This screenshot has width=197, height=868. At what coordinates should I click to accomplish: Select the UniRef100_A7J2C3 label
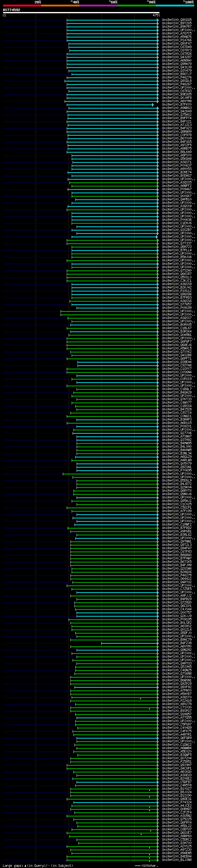coord(177,125)
